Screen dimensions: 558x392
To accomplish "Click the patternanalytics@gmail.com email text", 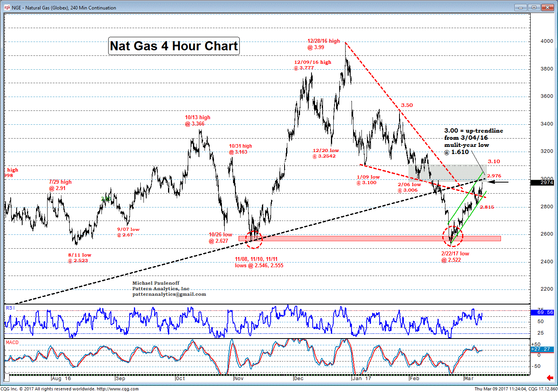I will 169,294.
